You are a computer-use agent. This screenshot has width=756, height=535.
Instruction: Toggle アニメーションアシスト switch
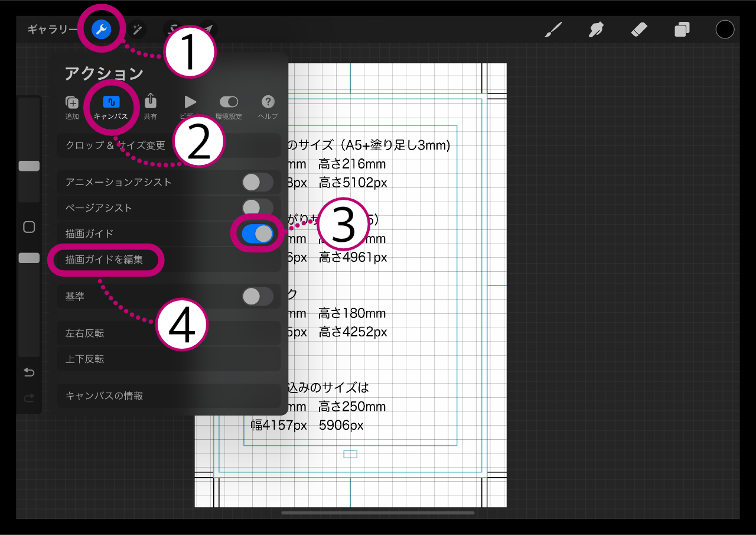click(x=258, y=182)
